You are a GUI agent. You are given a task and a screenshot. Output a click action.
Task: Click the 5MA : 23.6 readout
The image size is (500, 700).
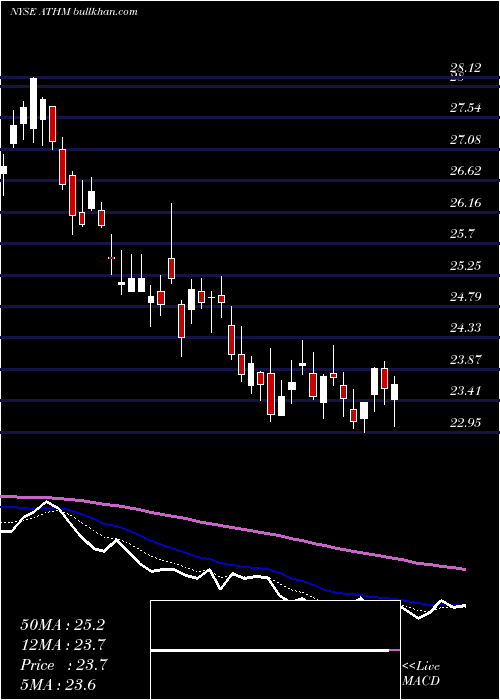58,685
